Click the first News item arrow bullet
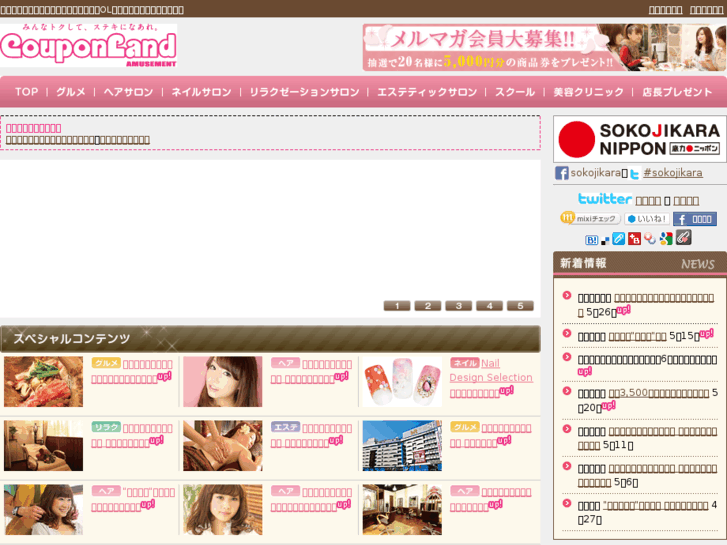727x545 pixels. click(567, 295)
